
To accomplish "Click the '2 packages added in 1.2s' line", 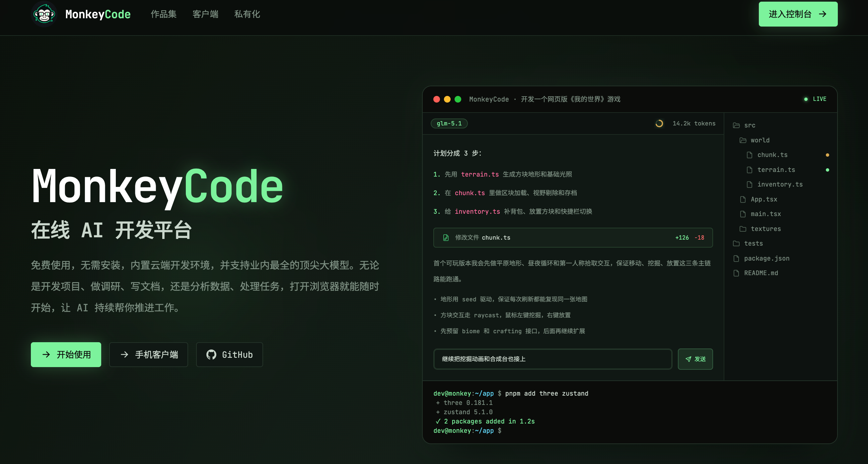I will [x=485, y=422].
